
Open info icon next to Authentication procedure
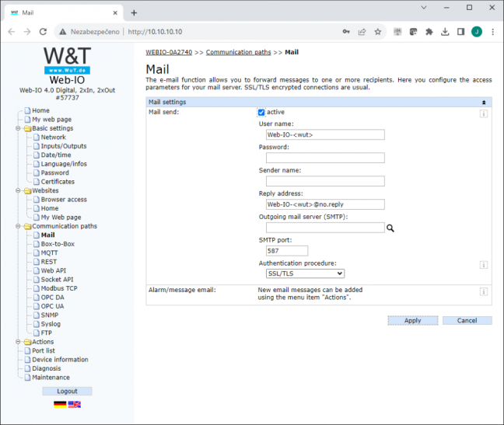484,265
